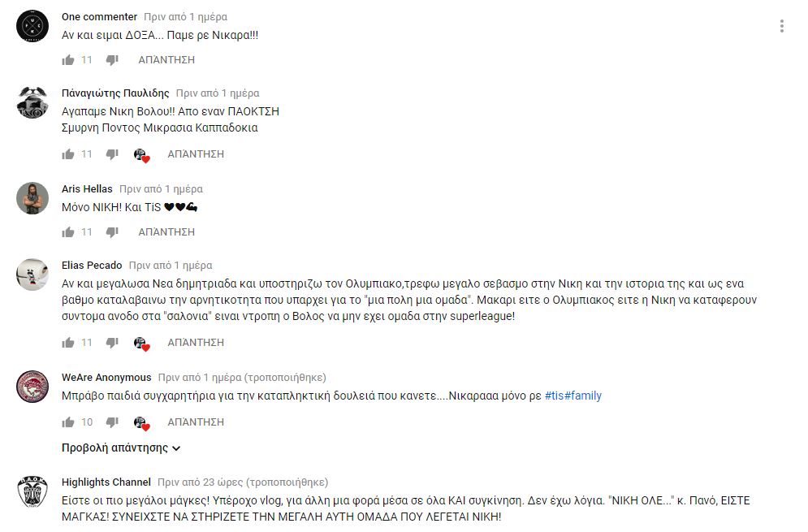The width and height of the screenshot is (808, 532).
Task: Dislike One commenter's comment
Action: 112,60
